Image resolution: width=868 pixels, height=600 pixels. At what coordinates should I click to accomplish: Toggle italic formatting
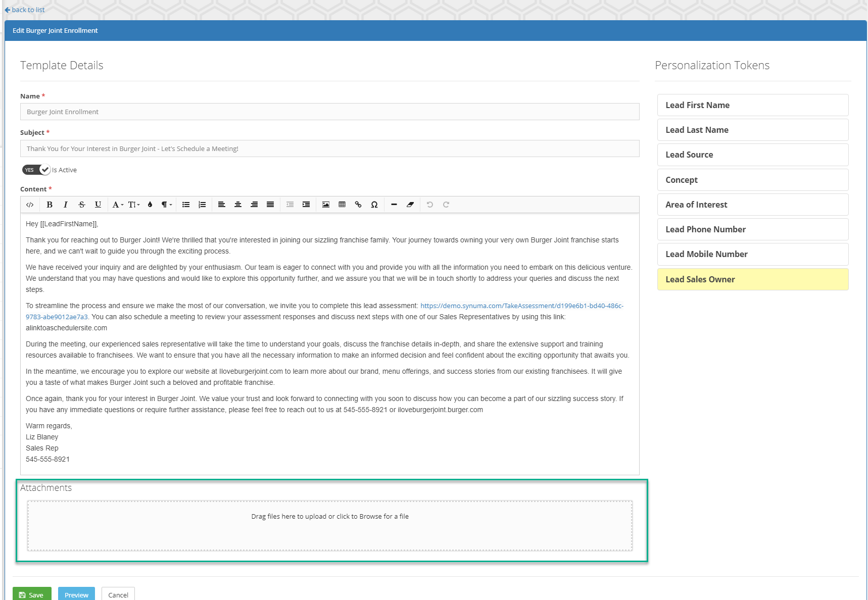65,205
